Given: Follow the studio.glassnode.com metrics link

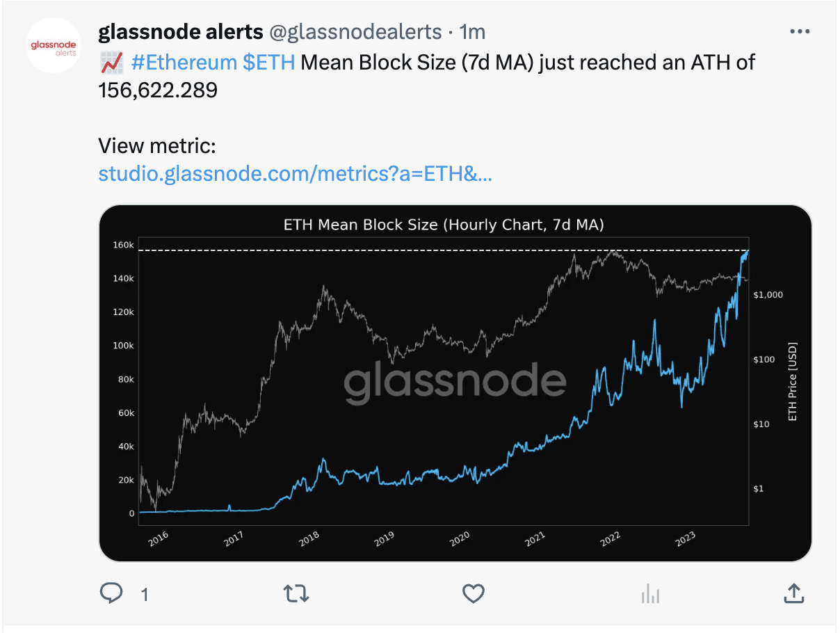Looking at the screenshot, I should coord(295,173).
